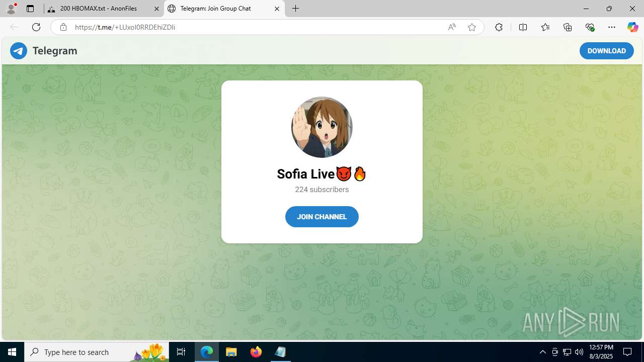
Task: Select the Telegram: Join Group Chat tab
Action: click(224, 9)
